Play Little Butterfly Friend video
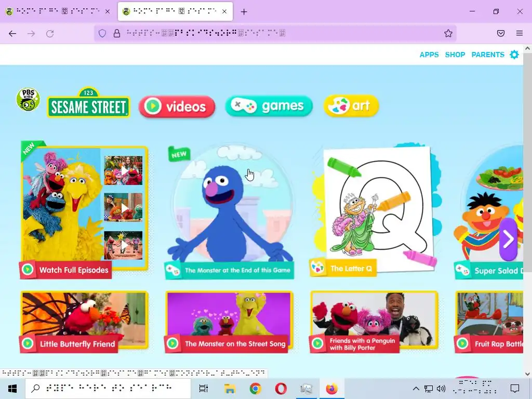Image resolution: width=532 pixels, height=399 pixels. 84,322
